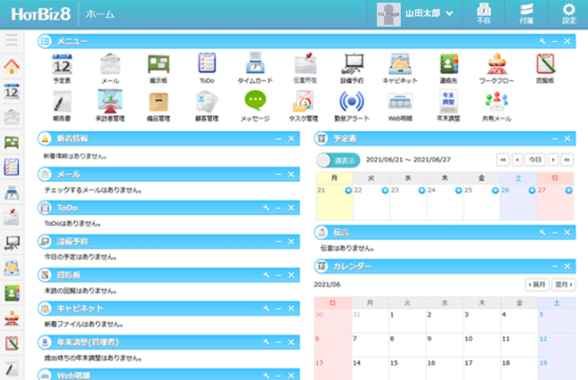588x380 pixels.
Task: Open the ToDo checklist icon in menu
Action: (207, 63)
